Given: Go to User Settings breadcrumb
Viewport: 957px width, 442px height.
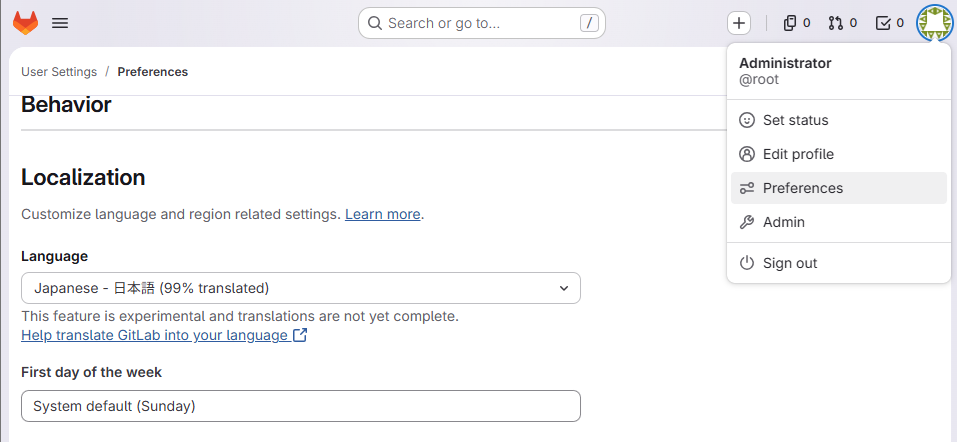Looking at the screenshot, I should pos(59,72).
